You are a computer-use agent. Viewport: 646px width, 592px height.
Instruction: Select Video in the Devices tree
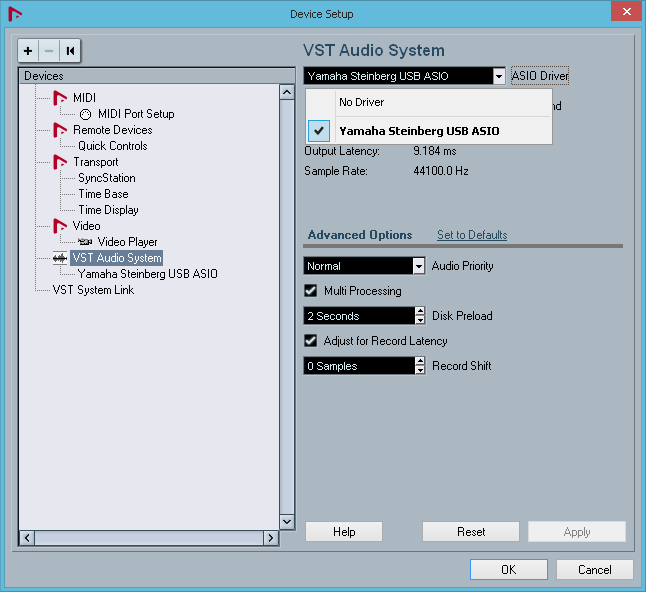click(x=87, y=226)
